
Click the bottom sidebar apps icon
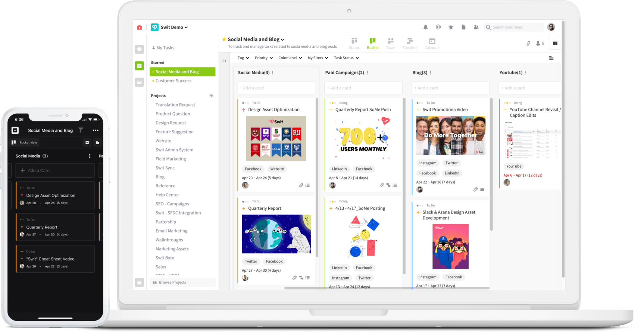coord(140,282)
